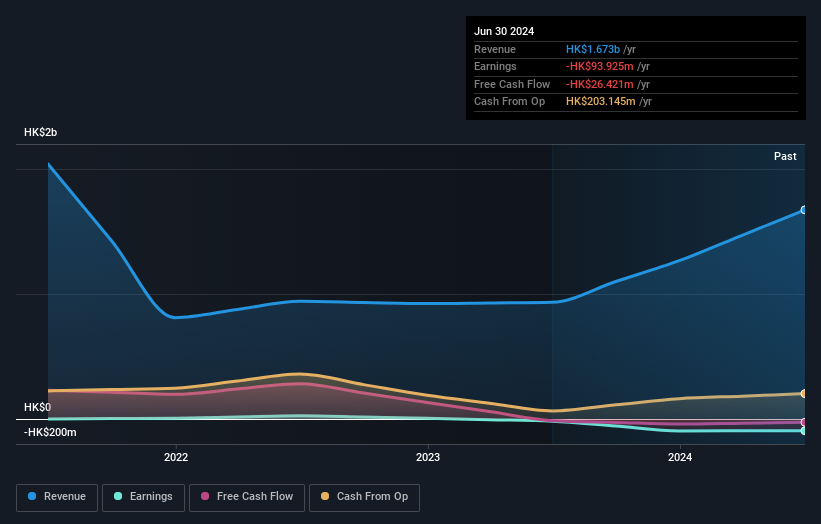Click the 2022 x-axis label
This screenshot has height=524, width=821.
tap(176, 458)
